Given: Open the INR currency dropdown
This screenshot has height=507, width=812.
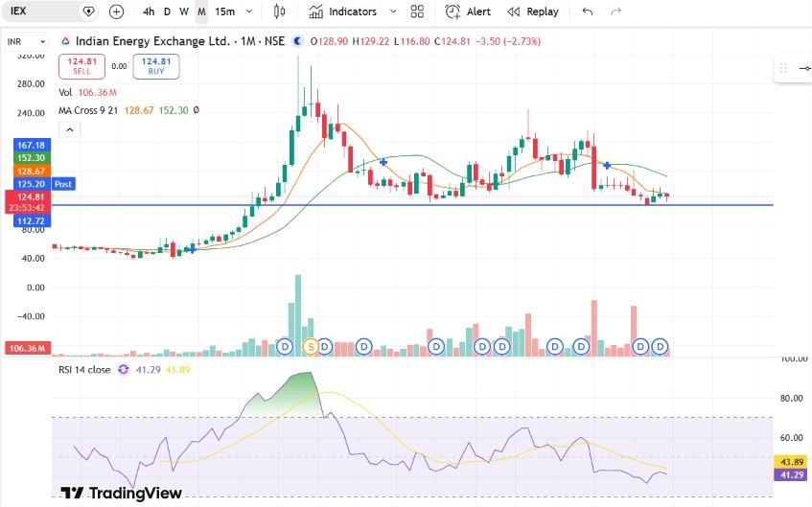Looking at the screenshot, I should (x=27, y=41).
